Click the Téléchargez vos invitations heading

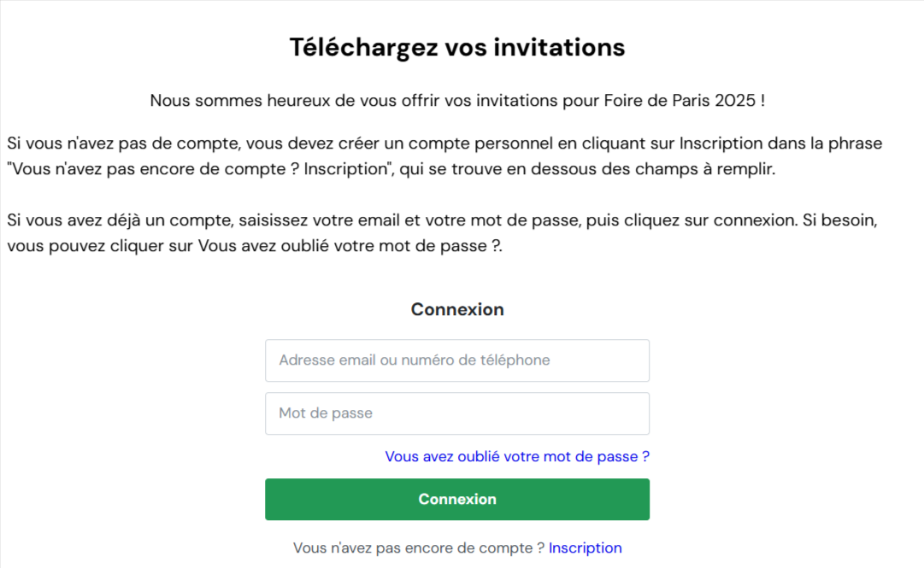click(457, 47)
